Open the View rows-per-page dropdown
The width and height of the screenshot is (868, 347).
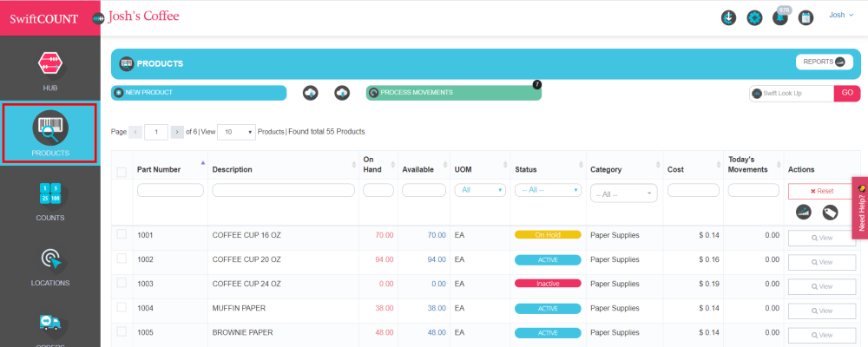pyautogui.click(x=236, y=132)
